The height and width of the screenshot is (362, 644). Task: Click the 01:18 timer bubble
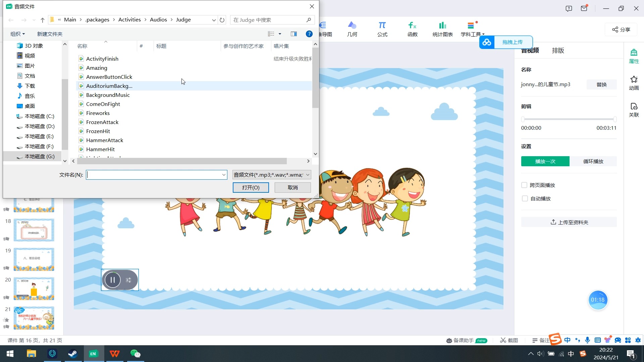coord(598,300)
